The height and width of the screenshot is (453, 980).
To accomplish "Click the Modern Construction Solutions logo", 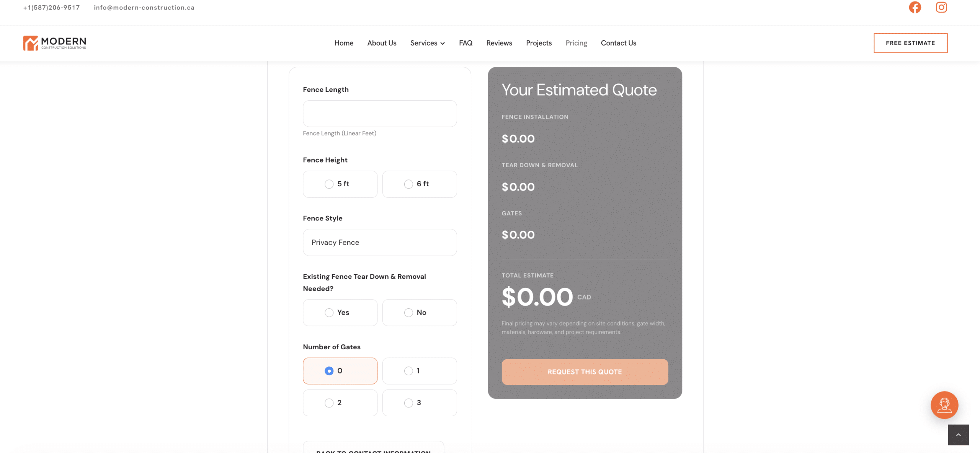I will (54, 43).
